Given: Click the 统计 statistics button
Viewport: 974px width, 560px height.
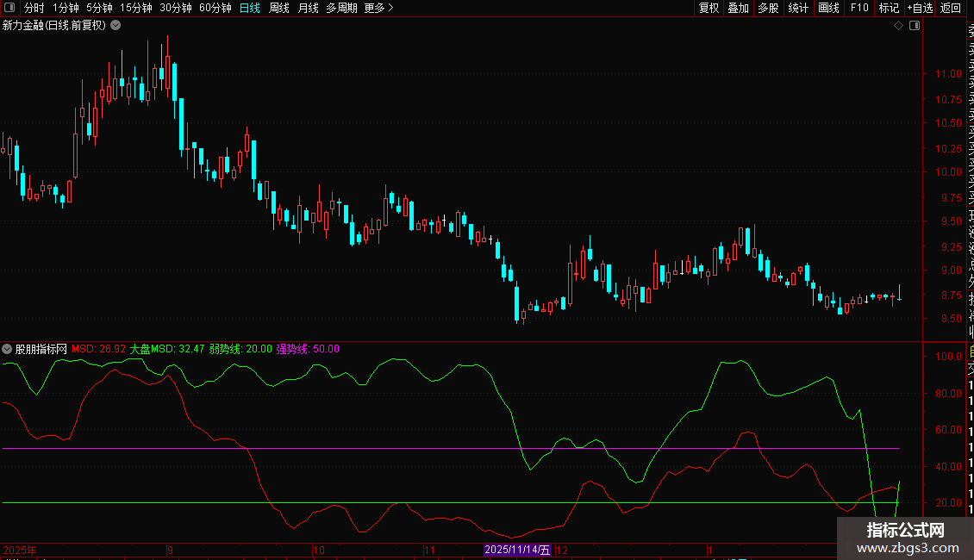Looking at the screenshot, I should 798,8.
